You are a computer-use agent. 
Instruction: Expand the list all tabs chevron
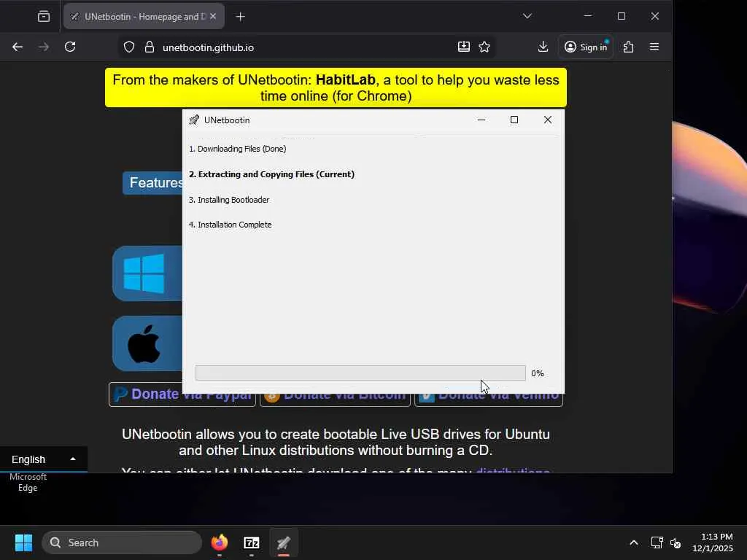[x=527, y=16]
